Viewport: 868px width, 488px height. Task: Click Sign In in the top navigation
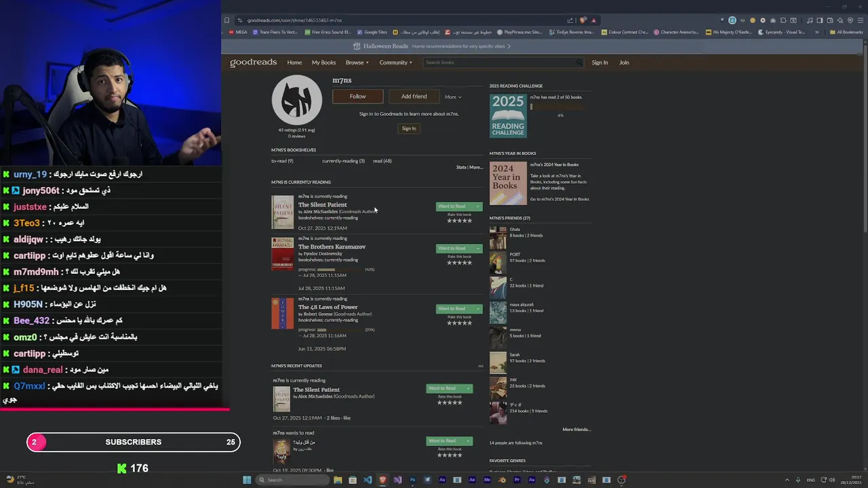[599, 62]
